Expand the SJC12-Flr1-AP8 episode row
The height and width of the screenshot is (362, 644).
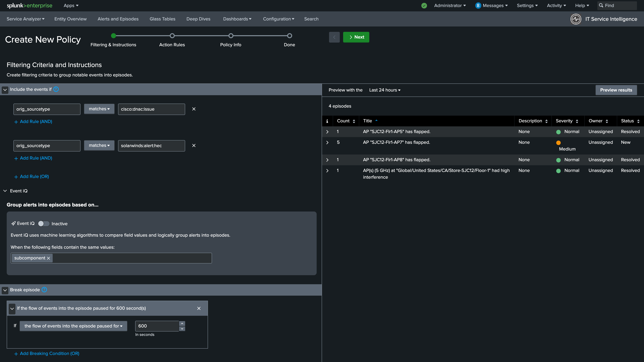[x=327, y=160]
